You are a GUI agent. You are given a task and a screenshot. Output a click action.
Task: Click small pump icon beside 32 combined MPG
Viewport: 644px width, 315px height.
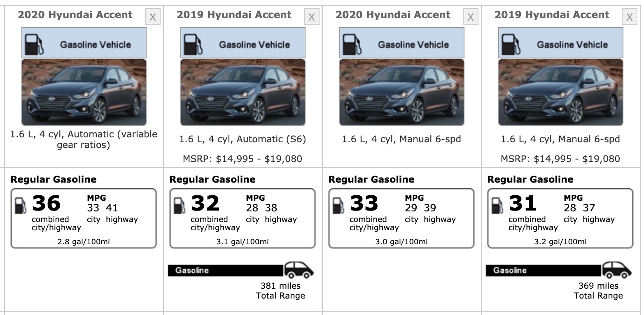coord(180,205)
